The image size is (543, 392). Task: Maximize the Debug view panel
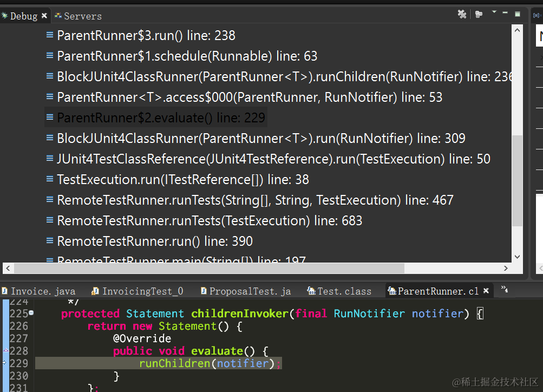[518, 14]
